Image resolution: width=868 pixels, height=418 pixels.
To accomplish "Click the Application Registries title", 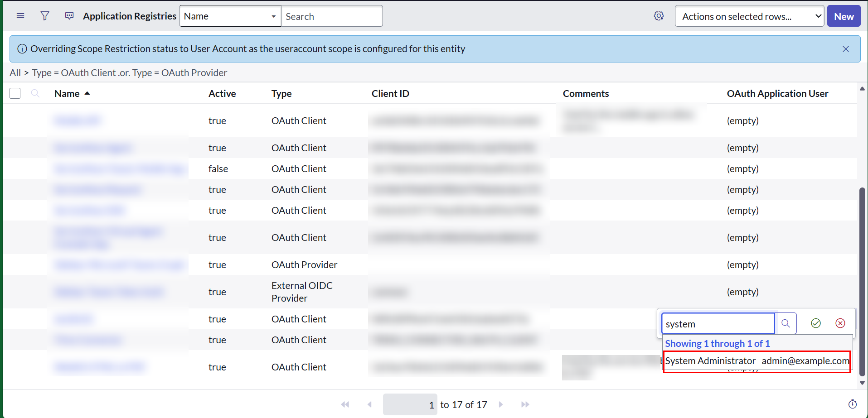I will [130, 16].
